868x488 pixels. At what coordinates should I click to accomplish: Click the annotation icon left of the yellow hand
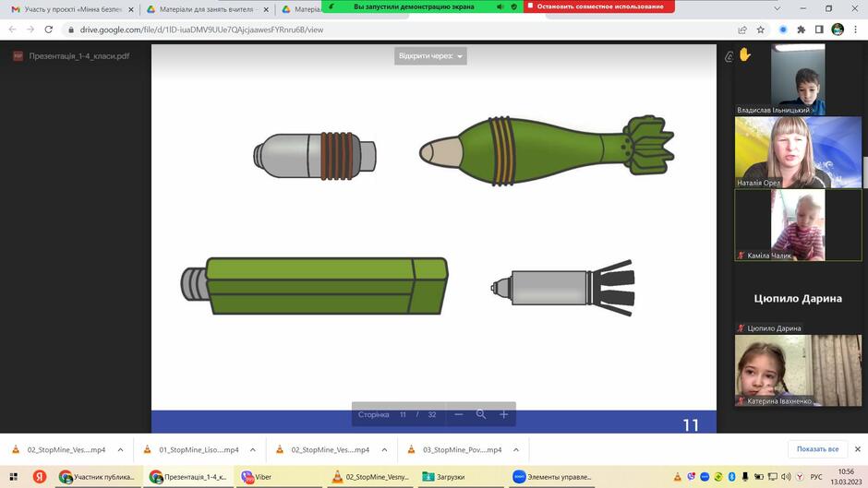coord(729,56)
